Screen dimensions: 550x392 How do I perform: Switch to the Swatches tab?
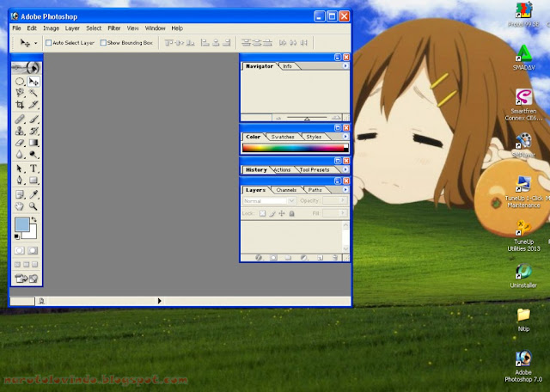[283, 137]
